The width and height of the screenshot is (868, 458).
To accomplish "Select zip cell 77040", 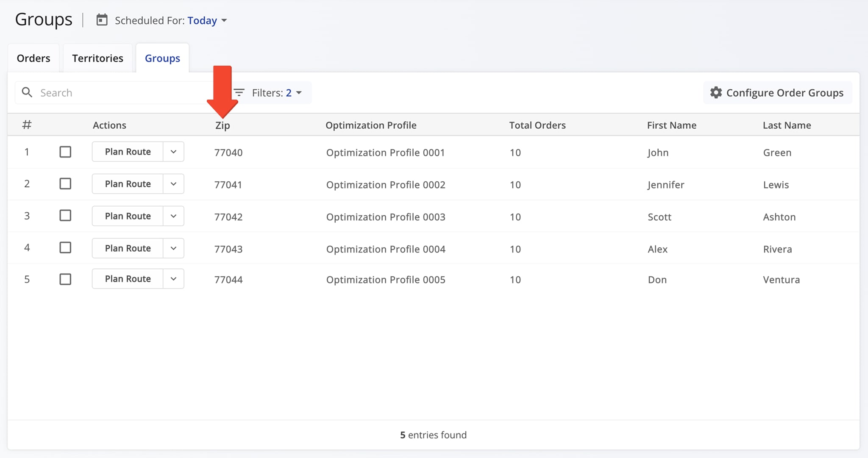I will coord(228,153).
